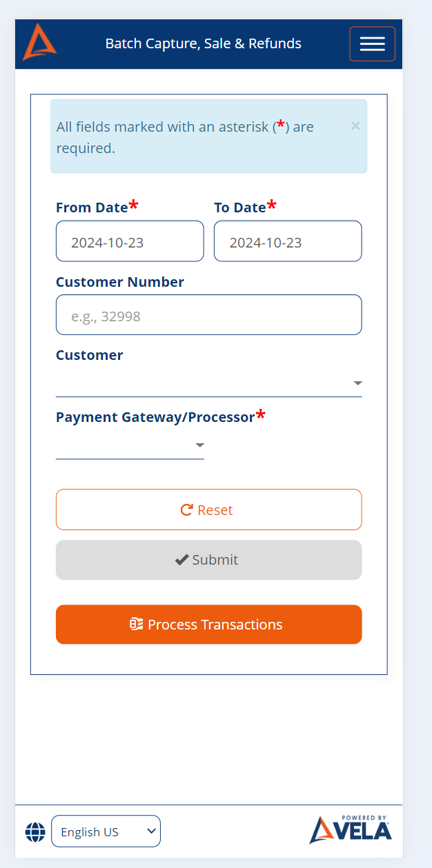Select the From Date field
The image size is (432, 868).
(130, 241)
